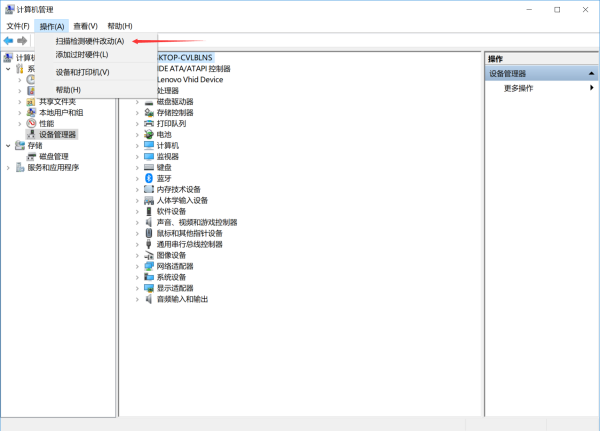Select 设备管理器 in the left tree
The image size is (600, 431).
57,134
